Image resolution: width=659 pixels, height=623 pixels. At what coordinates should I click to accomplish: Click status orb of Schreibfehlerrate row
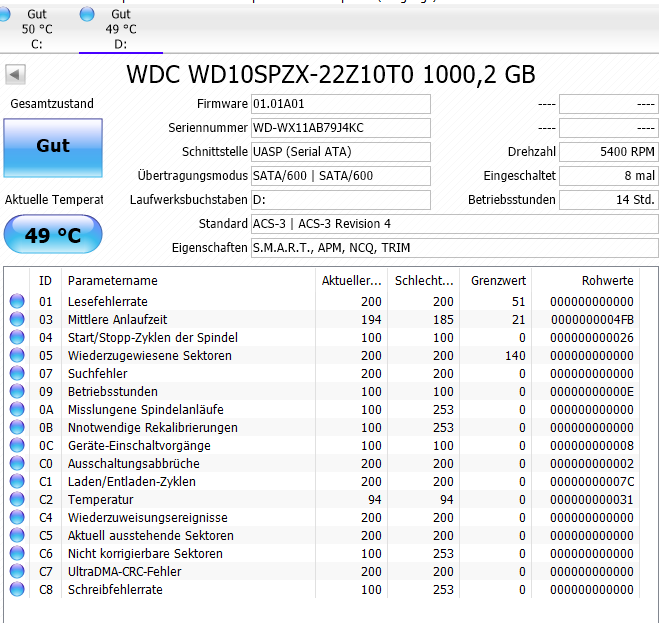(17, 589)
